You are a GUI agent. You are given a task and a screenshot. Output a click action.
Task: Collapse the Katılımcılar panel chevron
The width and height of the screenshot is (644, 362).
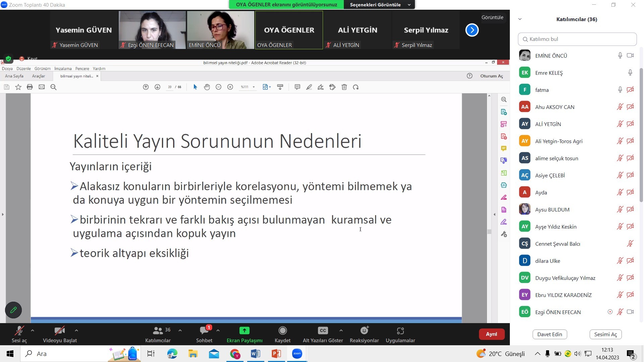point(520,19)
